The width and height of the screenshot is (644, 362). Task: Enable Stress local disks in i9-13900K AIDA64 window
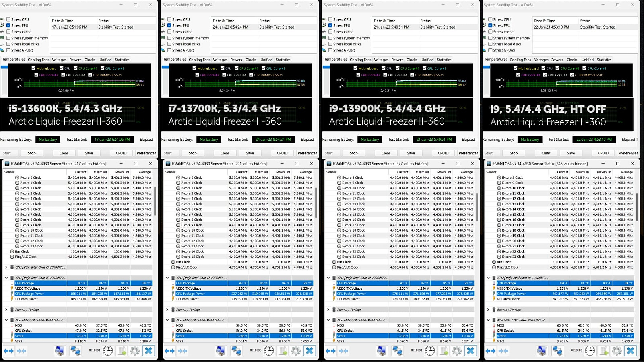tap(330, 44)
